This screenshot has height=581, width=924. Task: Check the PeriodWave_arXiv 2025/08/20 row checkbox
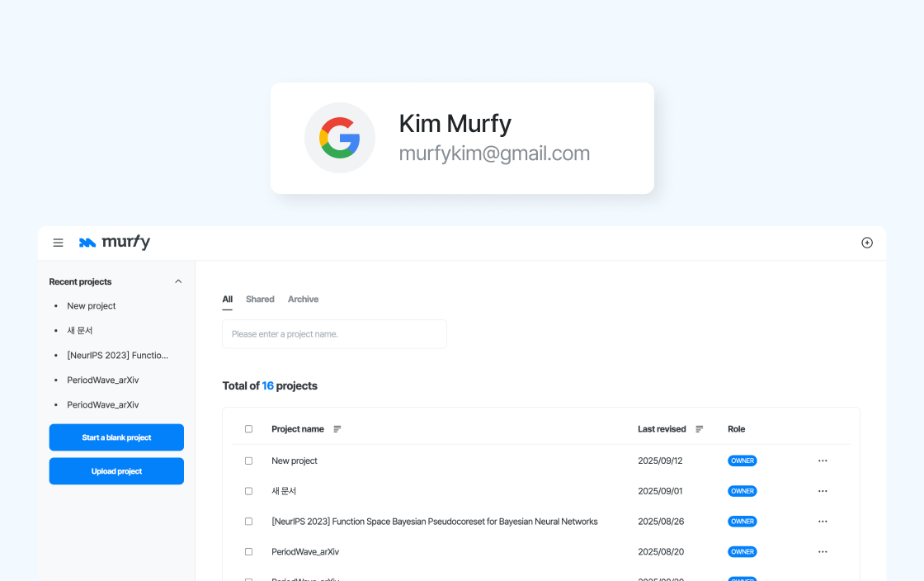point(248,551)
